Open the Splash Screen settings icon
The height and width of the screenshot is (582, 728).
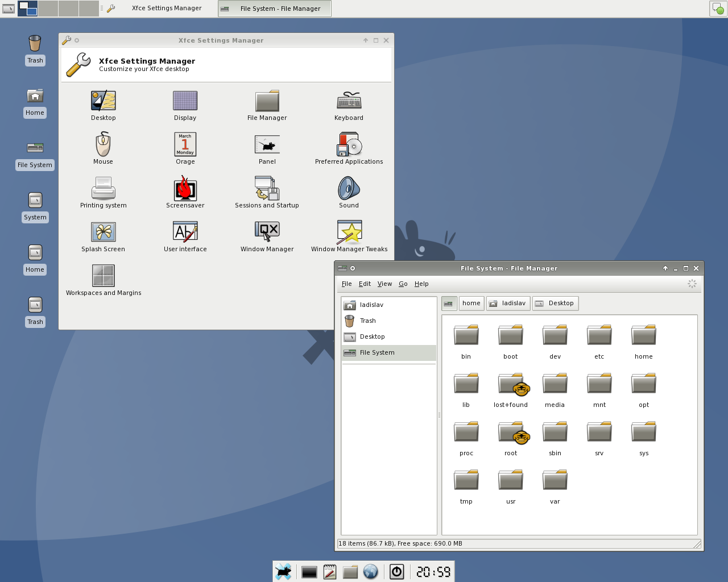(104, 236)
